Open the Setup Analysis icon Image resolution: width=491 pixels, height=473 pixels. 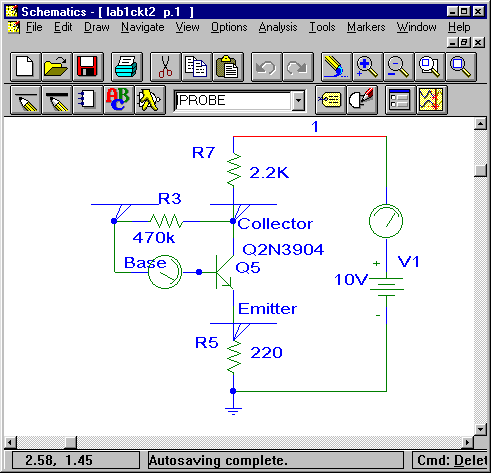tap(400, 100)
